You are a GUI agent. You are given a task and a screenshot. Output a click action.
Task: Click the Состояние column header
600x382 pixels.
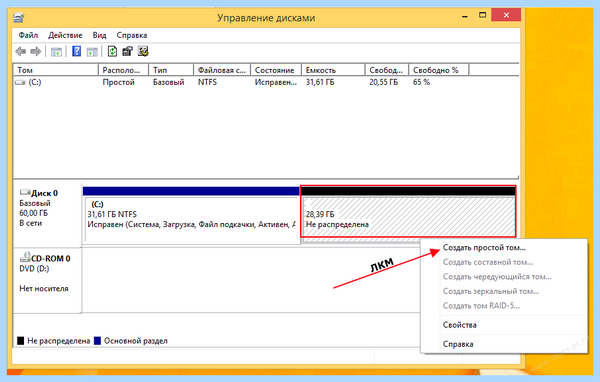276,70
